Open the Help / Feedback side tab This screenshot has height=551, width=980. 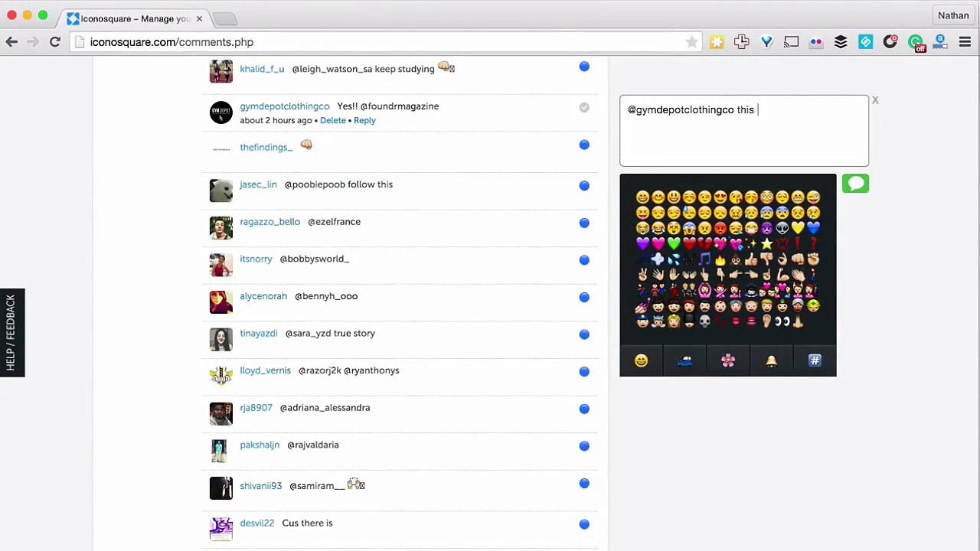point(11,332)
